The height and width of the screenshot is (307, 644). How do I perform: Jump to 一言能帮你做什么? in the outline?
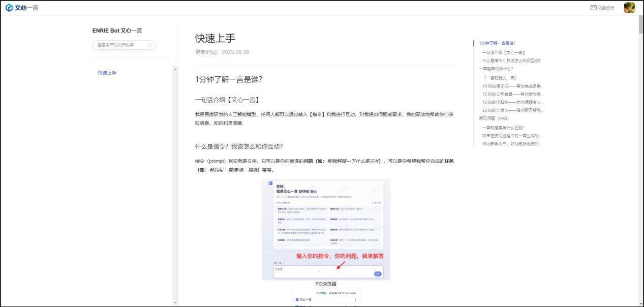496,69
